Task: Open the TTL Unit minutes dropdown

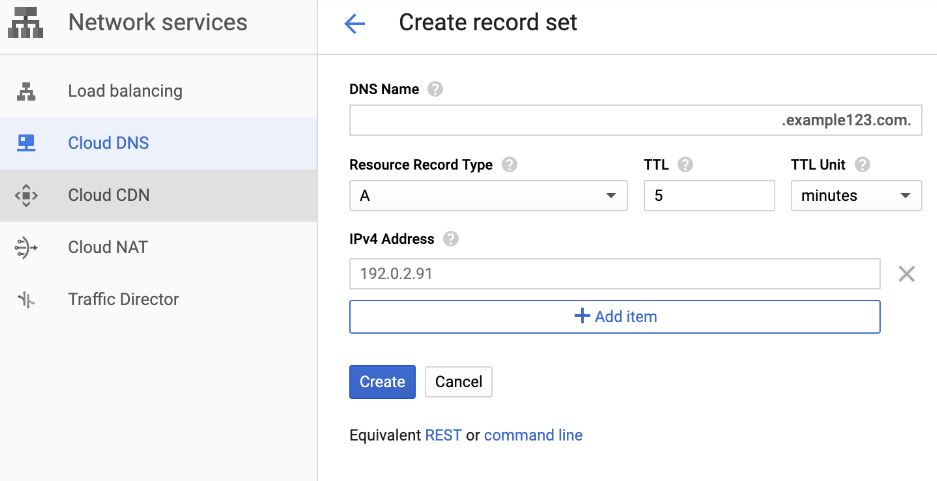Action: 856,195
